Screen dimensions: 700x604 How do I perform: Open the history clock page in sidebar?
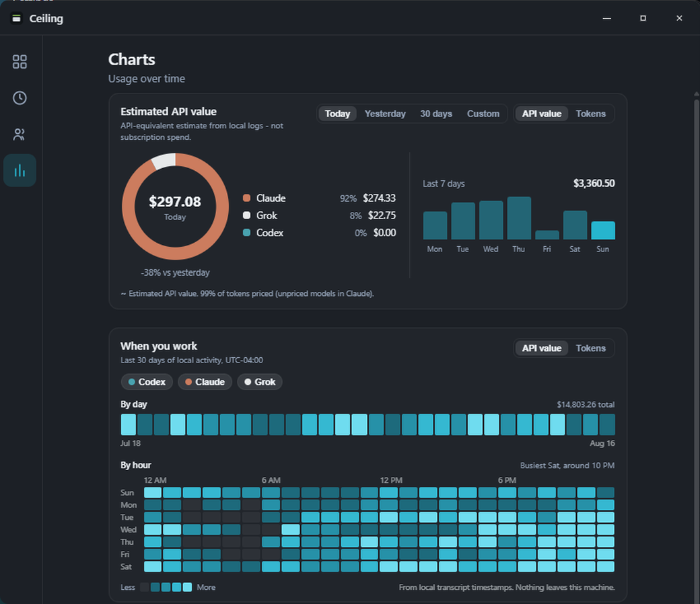pos(20,98)
